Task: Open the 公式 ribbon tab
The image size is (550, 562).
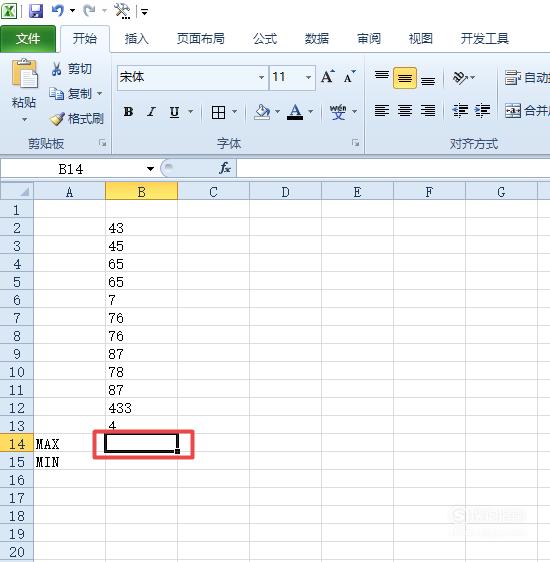Action: [x=265, y=39]
